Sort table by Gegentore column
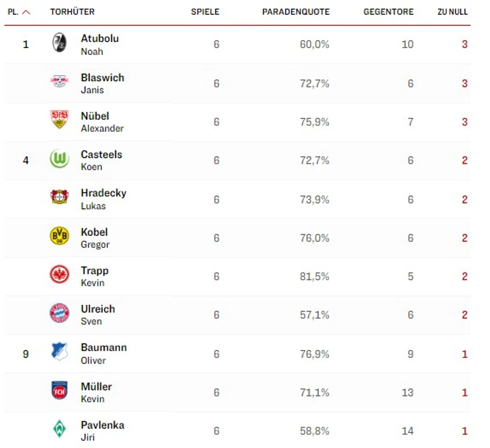The height and width of the screenshot is (448, 490). tap(388, 12)
